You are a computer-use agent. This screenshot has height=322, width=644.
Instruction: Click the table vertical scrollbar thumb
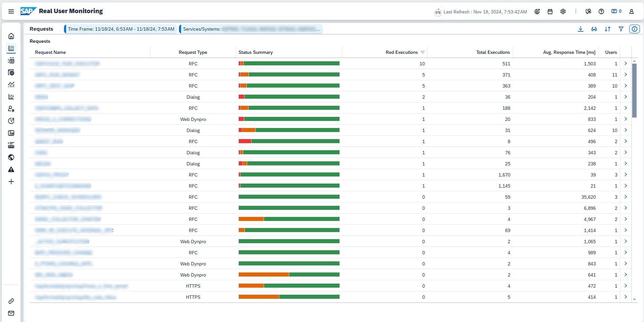[634, 90]
